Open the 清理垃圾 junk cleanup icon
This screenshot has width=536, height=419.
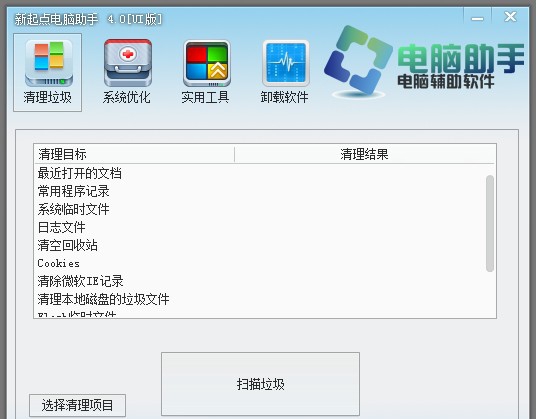coord(48,72)
